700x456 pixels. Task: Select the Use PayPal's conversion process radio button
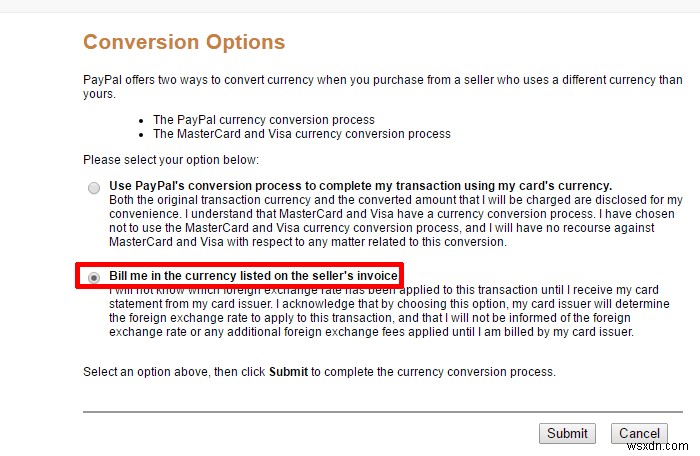[x=94, y=187]
